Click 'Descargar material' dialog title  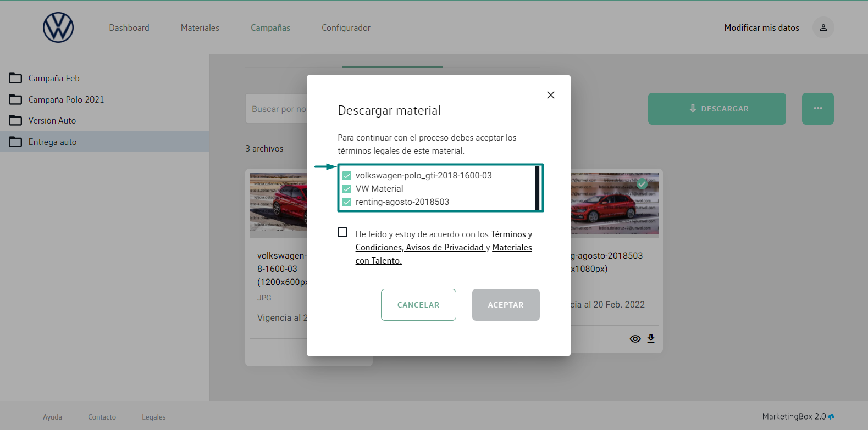pyautogui.click(x=389, y=110)
